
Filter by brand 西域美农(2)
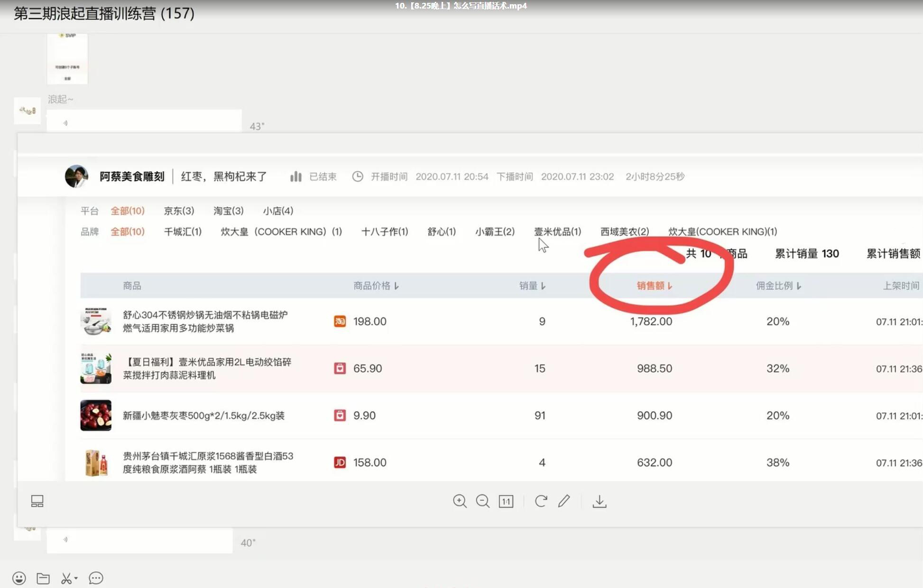click(x=625, y=231)
